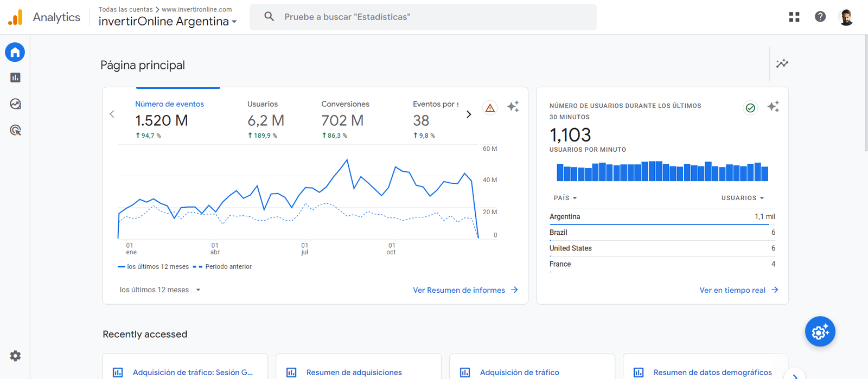Click the Brazil row in country table

point(662,233)
